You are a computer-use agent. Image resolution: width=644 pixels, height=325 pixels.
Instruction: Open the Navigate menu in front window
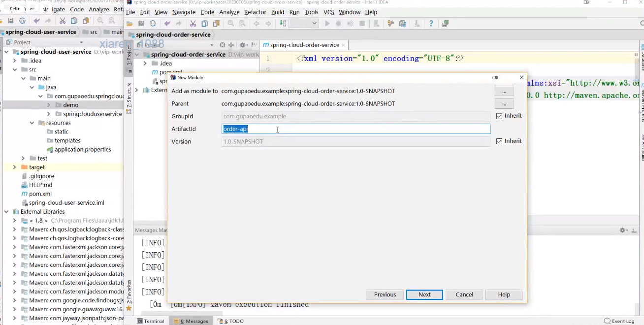(184, 12)
